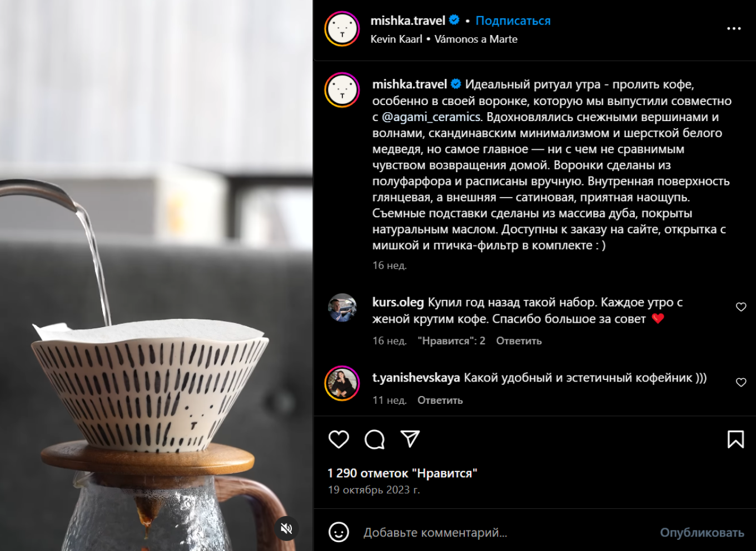Screen dimensions: 756x551
Task: Click the Опубликовать post button
Action: [x=702, y=533]
